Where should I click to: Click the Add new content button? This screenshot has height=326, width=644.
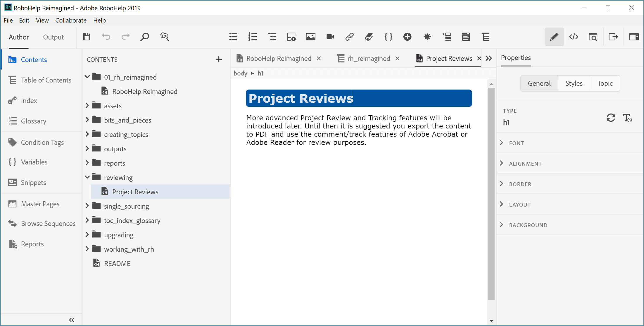click(x=219, y=59)
